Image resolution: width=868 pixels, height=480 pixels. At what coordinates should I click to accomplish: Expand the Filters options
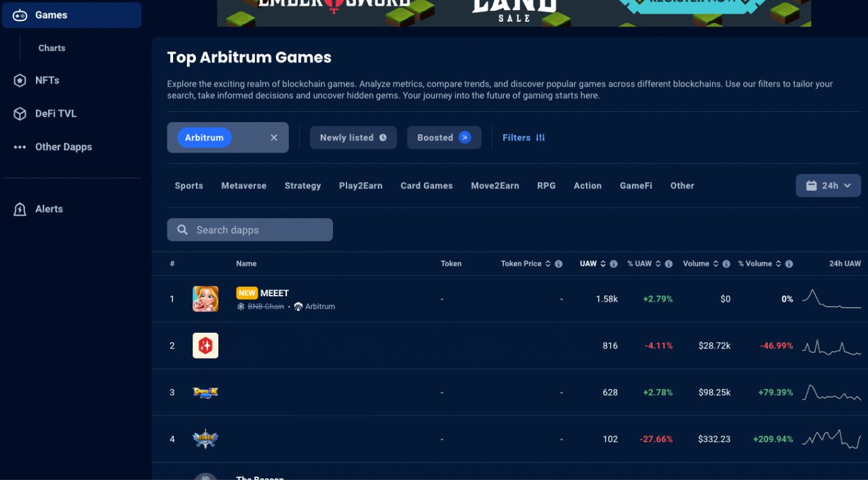[524, 138]
